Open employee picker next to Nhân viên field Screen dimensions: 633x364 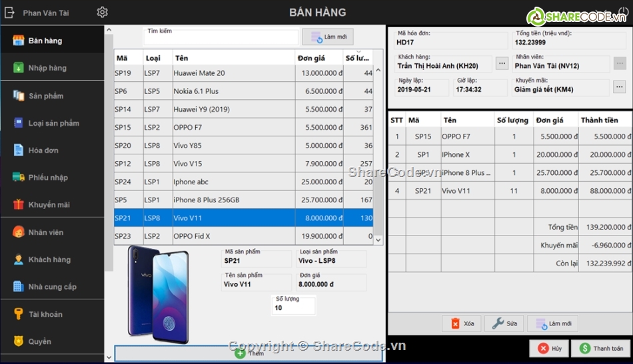[619, 64]
